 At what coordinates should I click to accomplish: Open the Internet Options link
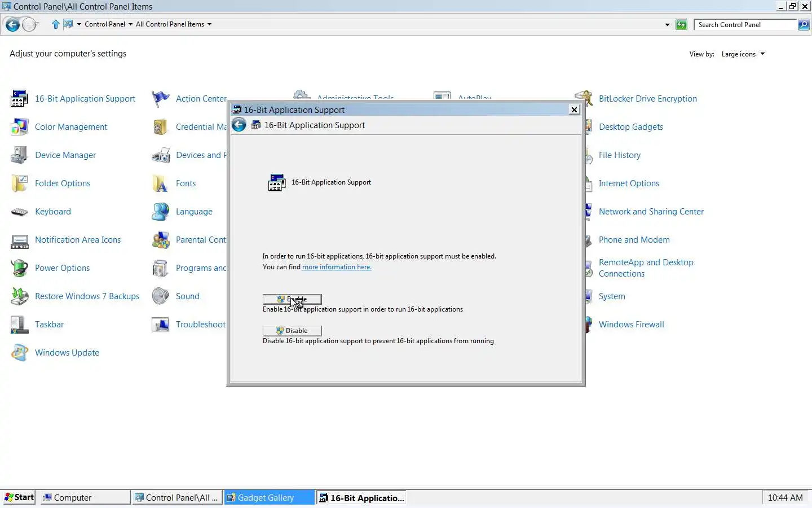[x=629, y=183]
